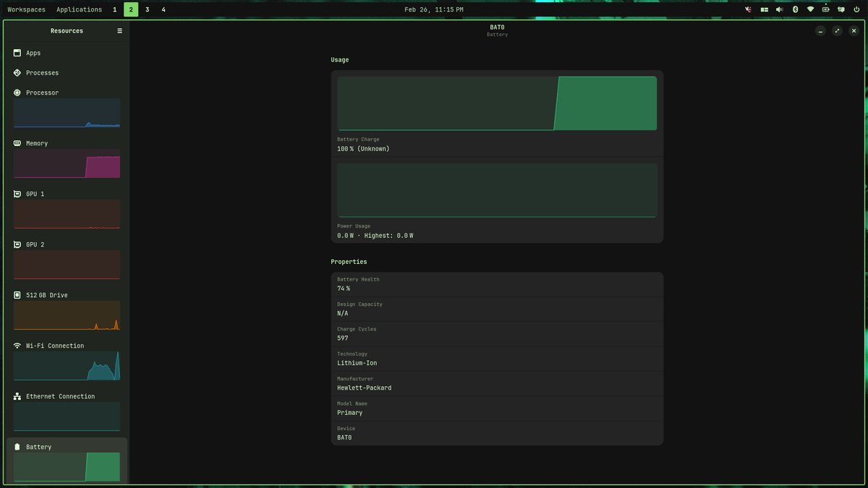Open the volume speaker tray icon
This screenshot has width=868, height=488.
click(x=779, y=9)
